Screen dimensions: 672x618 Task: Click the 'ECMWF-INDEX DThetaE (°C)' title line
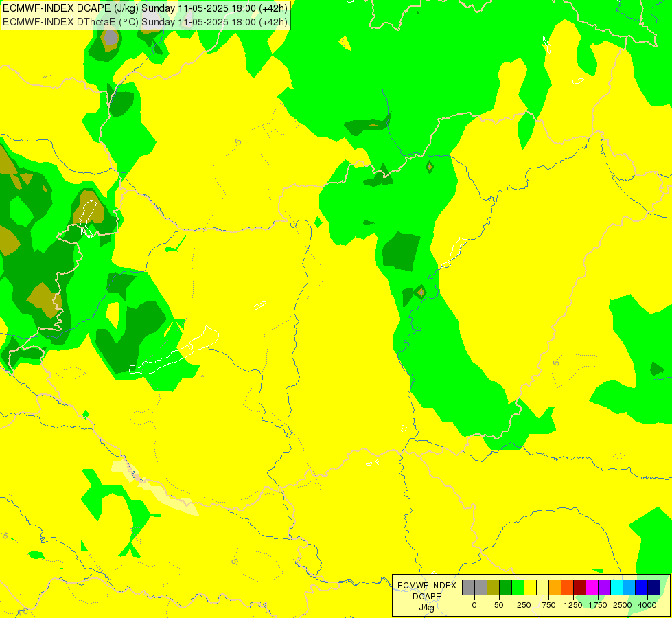(146, 22)
